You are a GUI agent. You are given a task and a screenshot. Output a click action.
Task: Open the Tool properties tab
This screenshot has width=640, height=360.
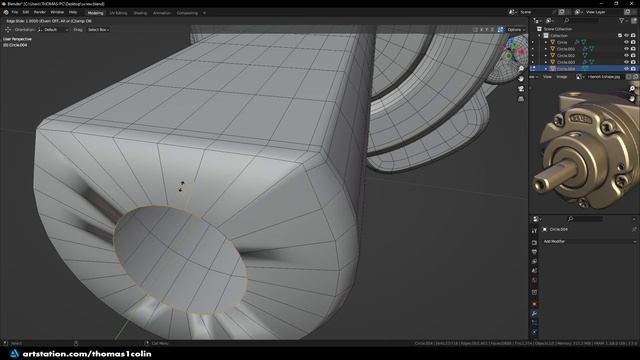534,231
